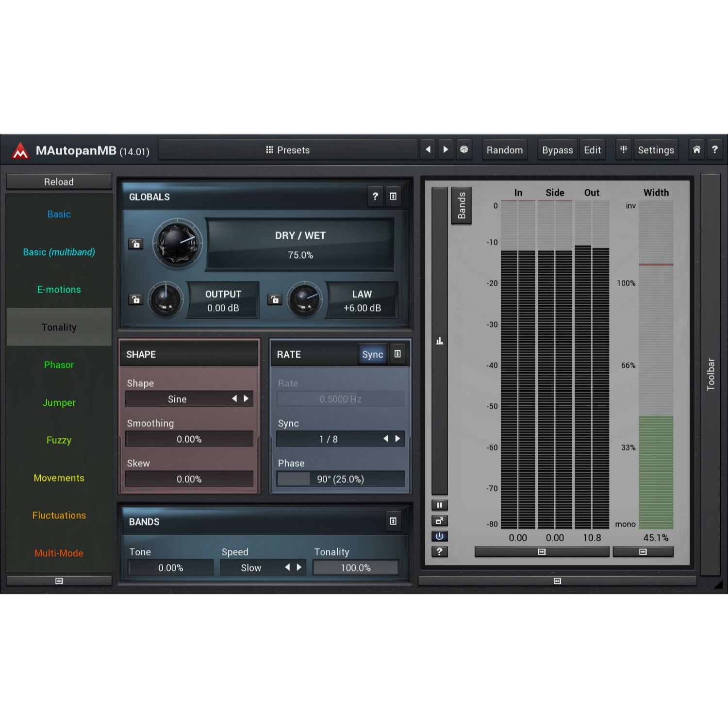Load next preset with right arrow

click(446, 150)
